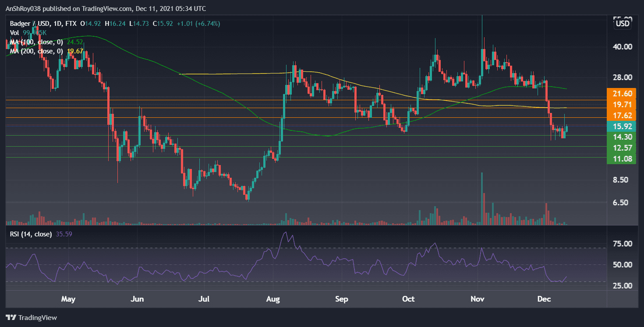Click the green MA (100, close, 0) legend entry
644x327 pixels.
37,42
